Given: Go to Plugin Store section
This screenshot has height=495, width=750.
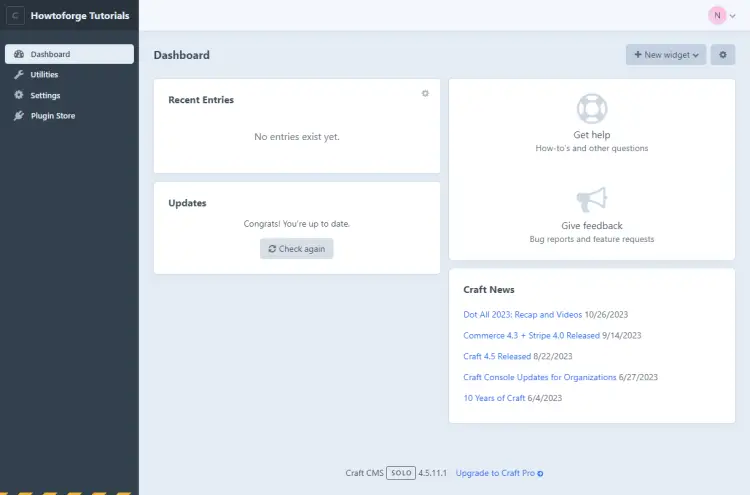Looking at the screenshot, I should click(52, 116).
